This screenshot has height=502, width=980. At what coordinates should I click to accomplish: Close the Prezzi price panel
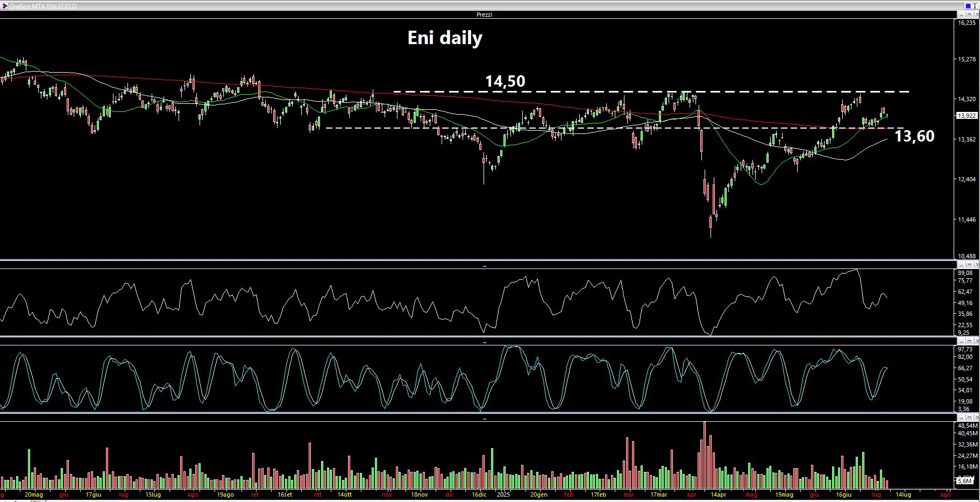pyautogui.click(x=976, y=15)
